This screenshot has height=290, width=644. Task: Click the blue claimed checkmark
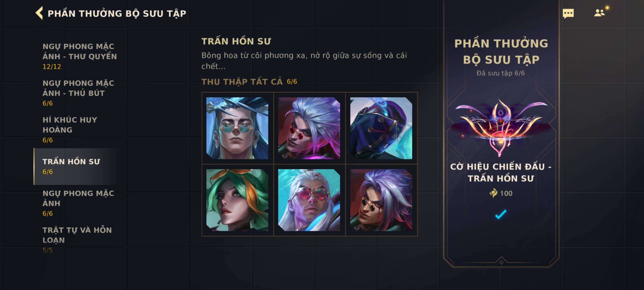501,214
